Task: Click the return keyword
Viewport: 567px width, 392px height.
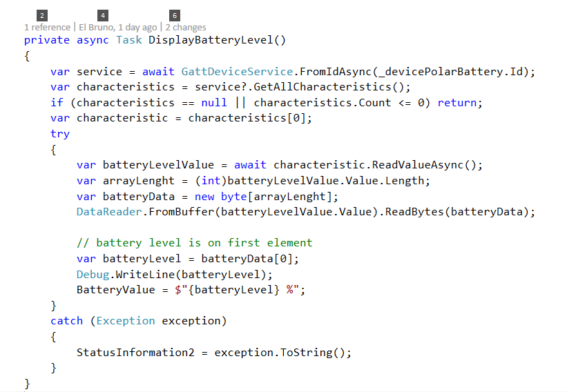Action: 457,102
